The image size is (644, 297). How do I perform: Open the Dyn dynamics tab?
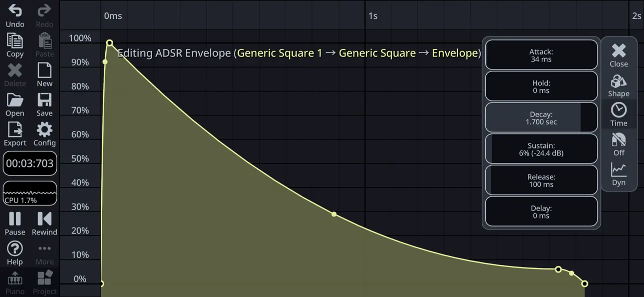point(619,174)
